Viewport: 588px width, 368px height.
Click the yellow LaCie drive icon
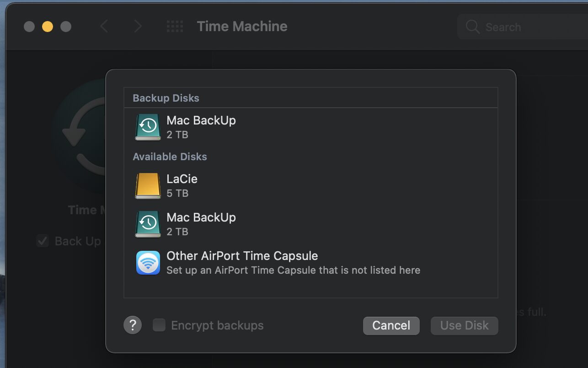point(148,185)
